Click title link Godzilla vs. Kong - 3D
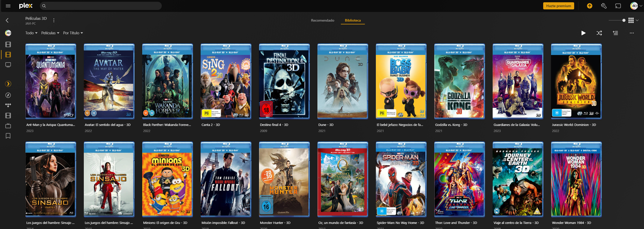The height and width of the screenshot is (229, 644). point(451,125)
